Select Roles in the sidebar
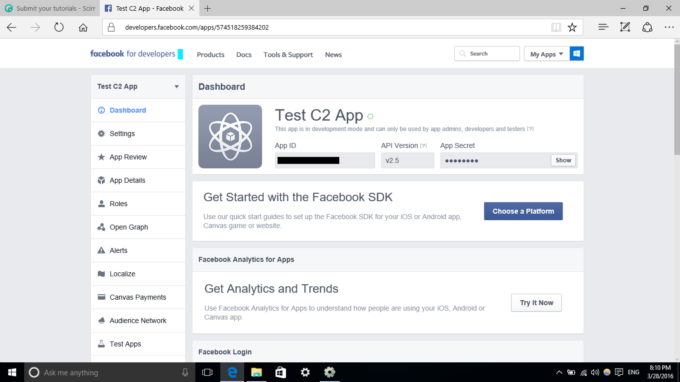680x382 pixels. [x=138, y=204]
